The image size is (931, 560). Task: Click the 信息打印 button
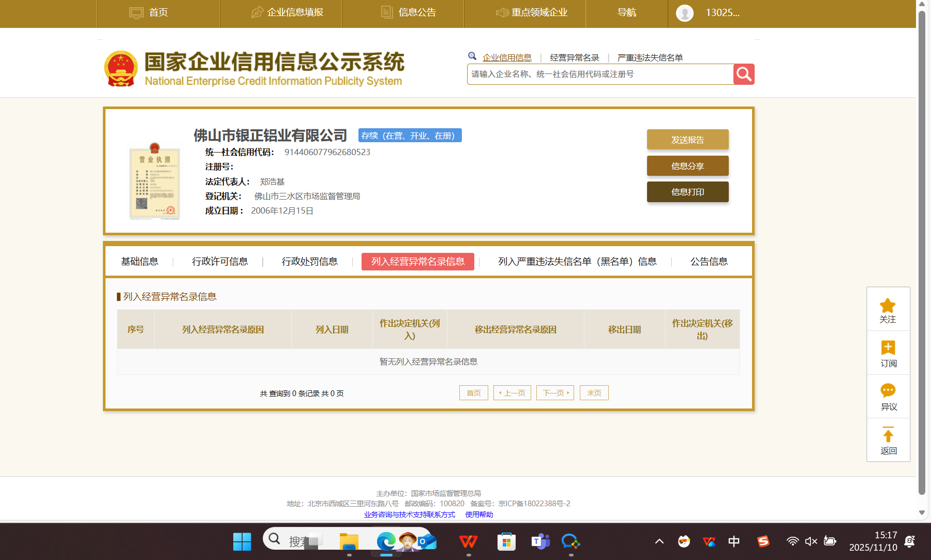687,192
